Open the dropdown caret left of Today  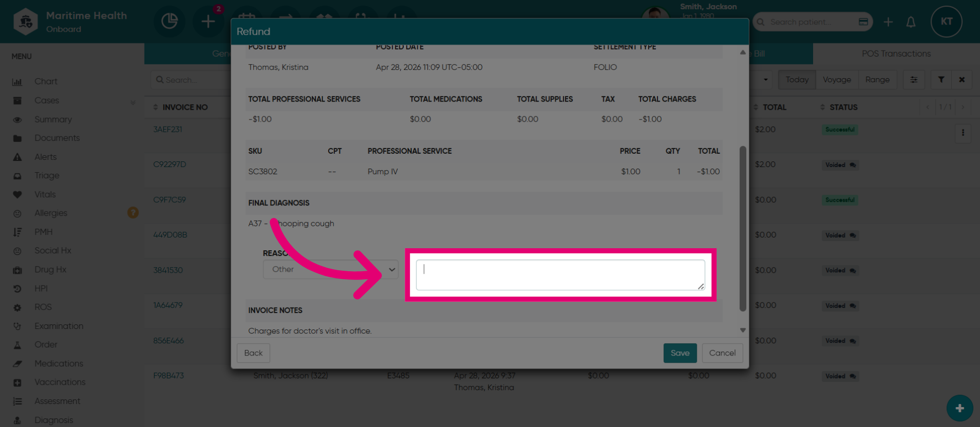(x=765, y=80)
